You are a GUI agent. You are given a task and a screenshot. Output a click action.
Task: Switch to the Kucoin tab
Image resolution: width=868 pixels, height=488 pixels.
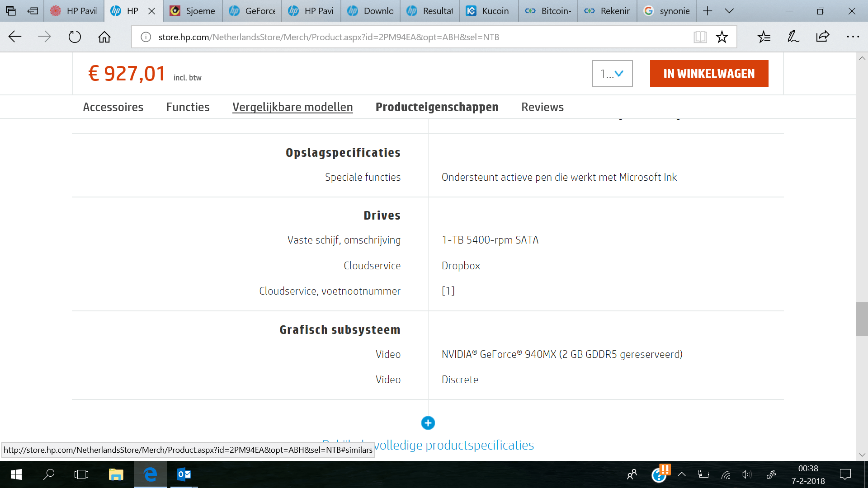(489, 11)
